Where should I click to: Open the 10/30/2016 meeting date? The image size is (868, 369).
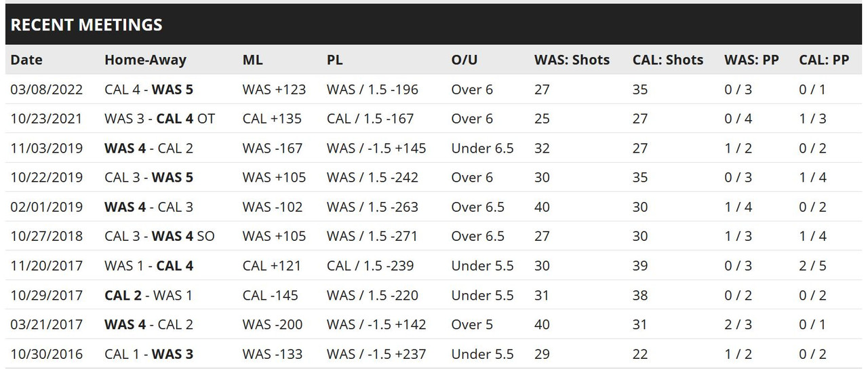(x=46, y=354)
